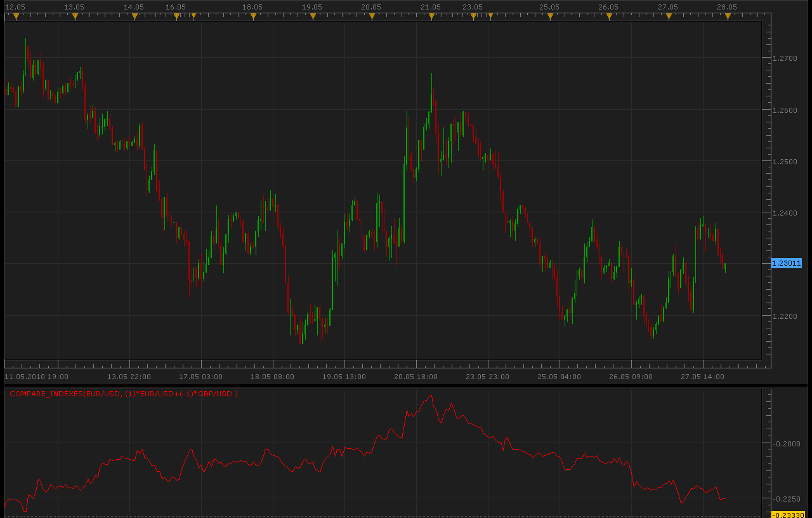The image size is (812, 518).
Task: Click the -0.2250 indicator axis label
Action: [787, 498]
